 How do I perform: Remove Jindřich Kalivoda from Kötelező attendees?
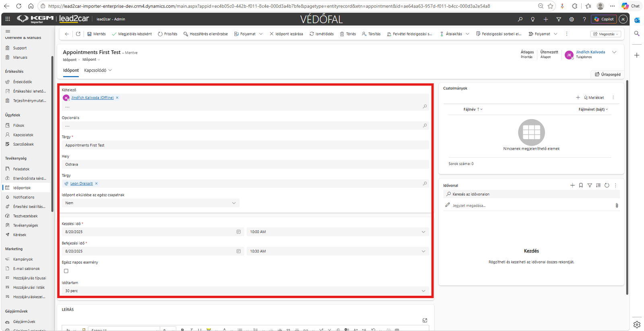pos(117,98)
